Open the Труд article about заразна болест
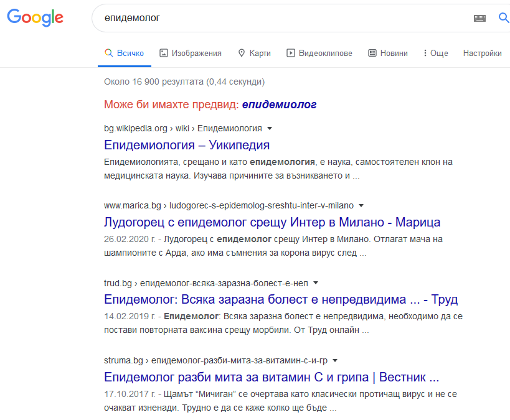The height and width of the screenshot is (420, 510). [x=281, y=299]
